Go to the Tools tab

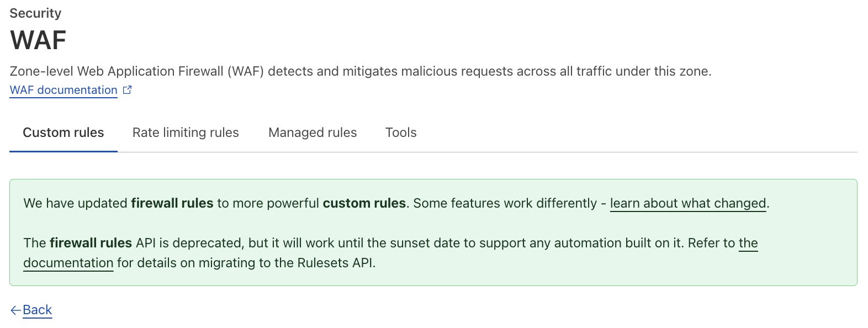point(401,133)
